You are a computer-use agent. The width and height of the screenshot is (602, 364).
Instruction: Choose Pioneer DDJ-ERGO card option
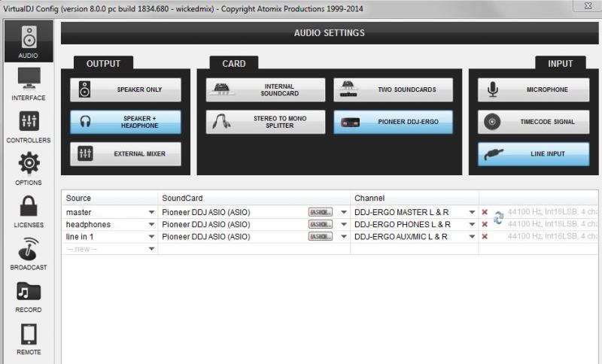[x=393, y=122]
